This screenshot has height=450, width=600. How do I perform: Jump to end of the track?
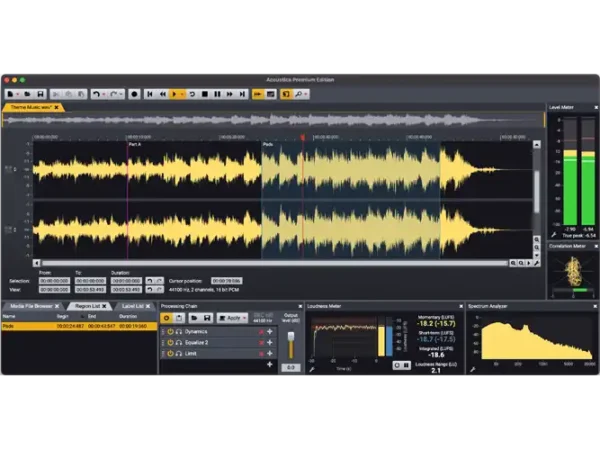242,94
